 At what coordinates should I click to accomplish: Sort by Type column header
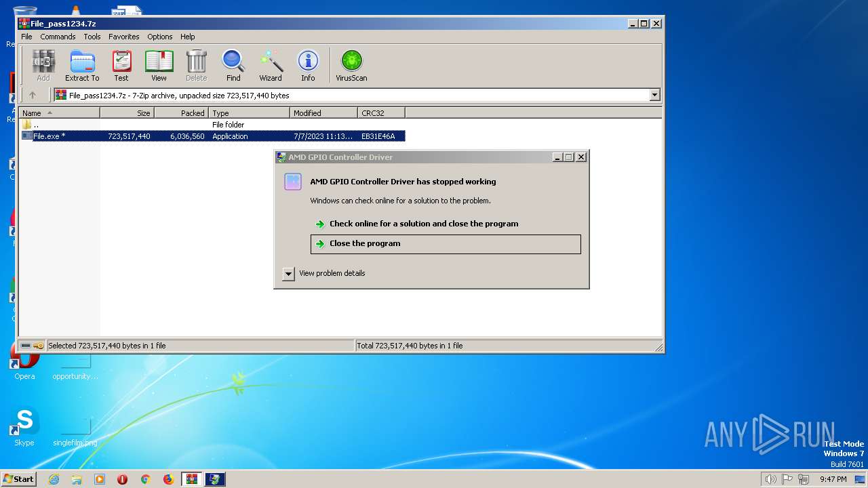click(250, 113)
